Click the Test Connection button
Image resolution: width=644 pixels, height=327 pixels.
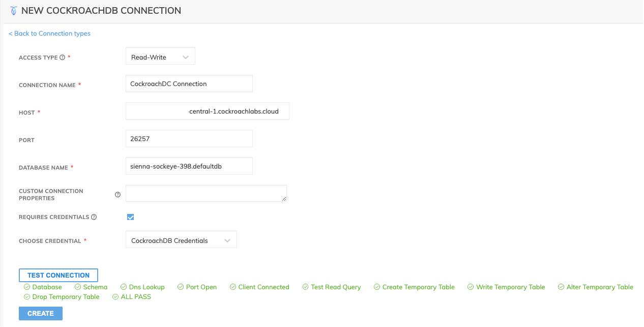pyautogui.click(x=58, y=275)
